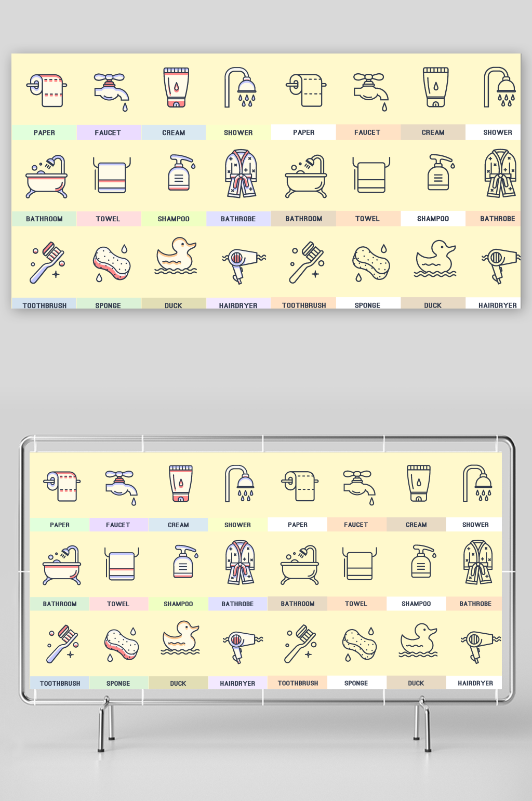Screen dimensions: 532x801
Task: Click the tan "CREAM" label in the upper banner
Action: pyautogui.click(x=433, y=132)
